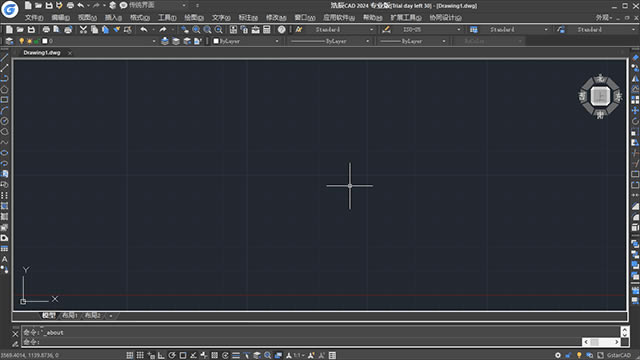Switch to the 模型 model tab

coord(49,316)
